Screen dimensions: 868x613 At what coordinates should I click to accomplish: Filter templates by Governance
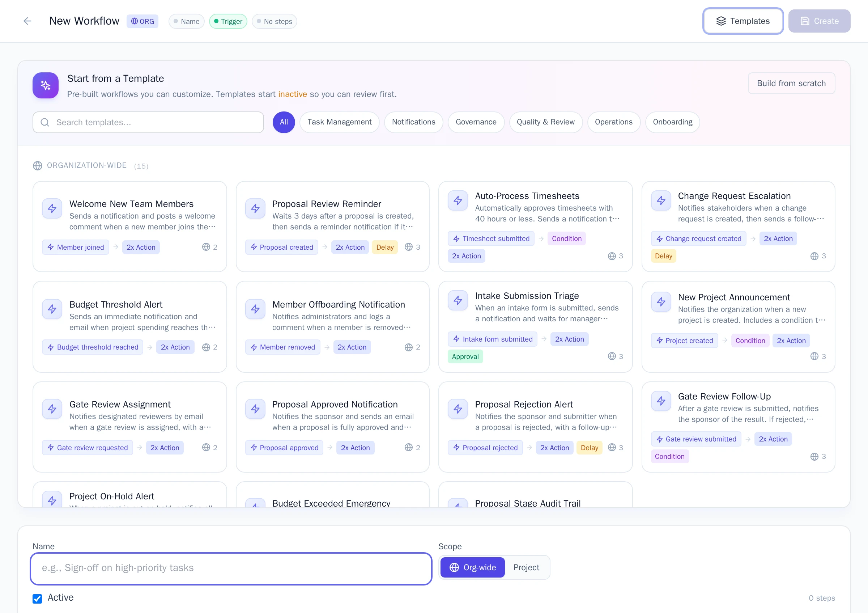(476, 122)
